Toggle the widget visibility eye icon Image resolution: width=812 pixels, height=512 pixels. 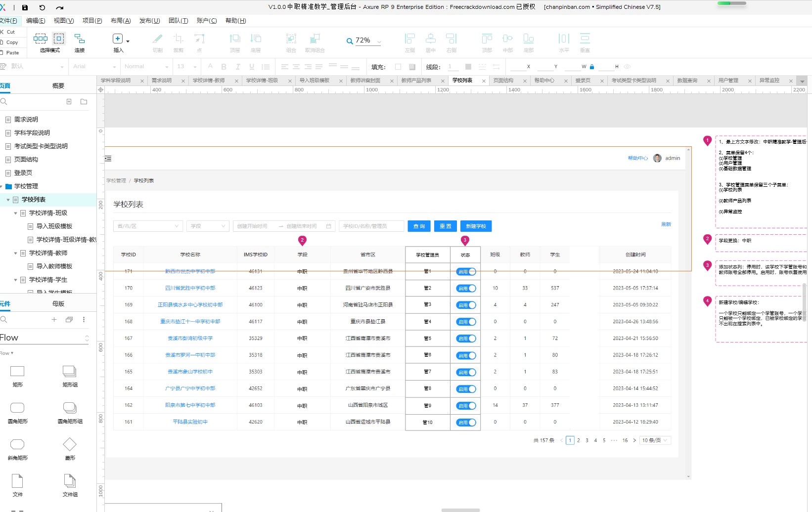point(627,67)
